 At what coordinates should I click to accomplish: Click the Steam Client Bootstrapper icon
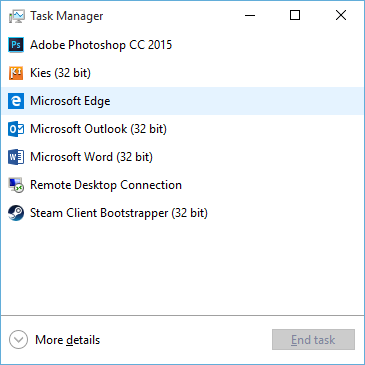click(x=16, y=213)
